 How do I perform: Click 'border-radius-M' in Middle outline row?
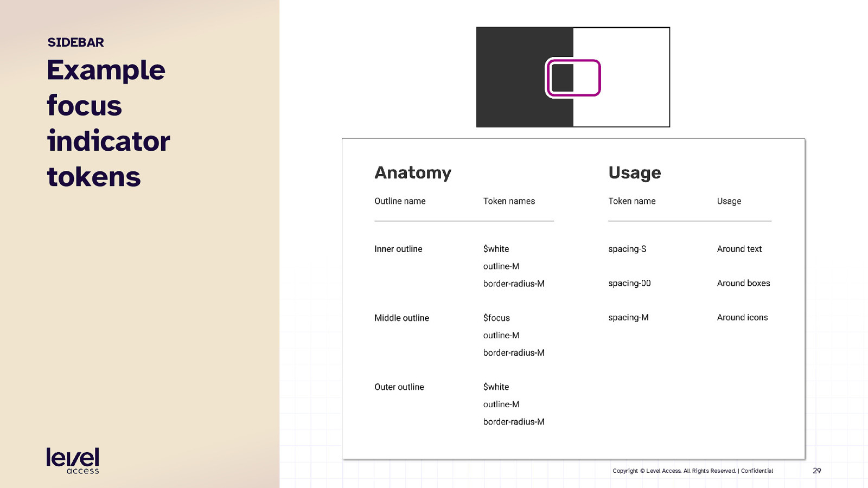point(514,352)
